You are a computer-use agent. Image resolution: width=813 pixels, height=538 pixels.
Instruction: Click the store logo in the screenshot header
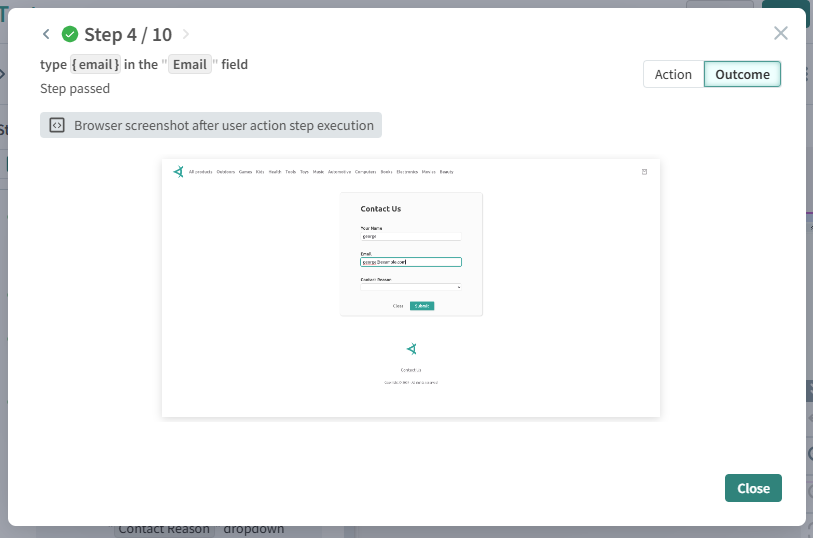(x=178, y=172)
